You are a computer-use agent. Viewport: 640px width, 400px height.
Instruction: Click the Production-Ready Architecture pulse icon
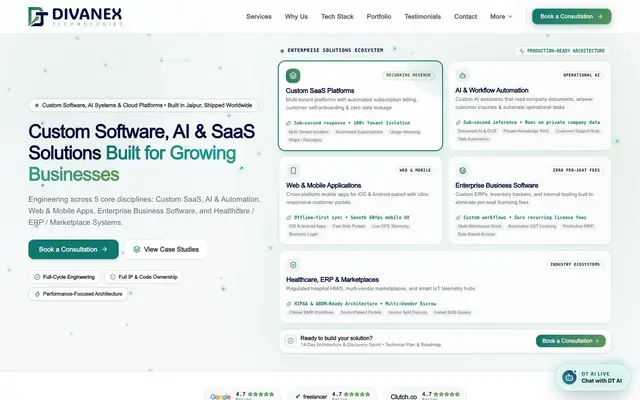tap(522, 51)
